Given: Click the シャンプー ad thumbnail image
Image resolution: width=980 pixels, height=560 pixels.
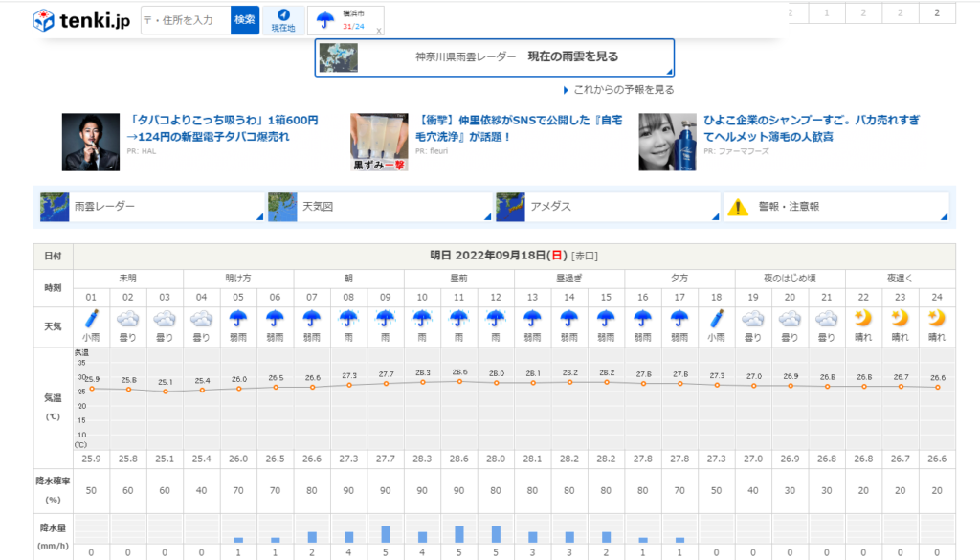Looking at the screenshot, I should 667,142.
